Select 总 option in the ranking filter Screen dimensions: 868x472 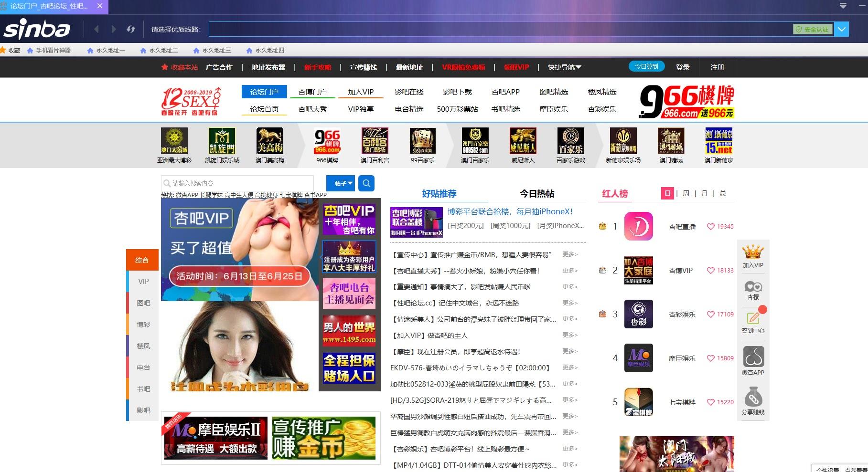pos(722,194)
